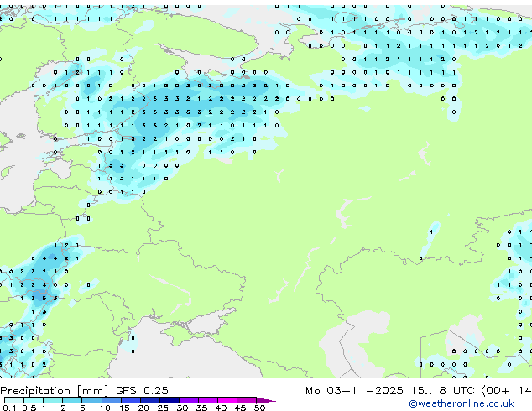Pick the 15–20 mm legend color
This screenshot has width=532, height=411.
click(x=131, y=400)
